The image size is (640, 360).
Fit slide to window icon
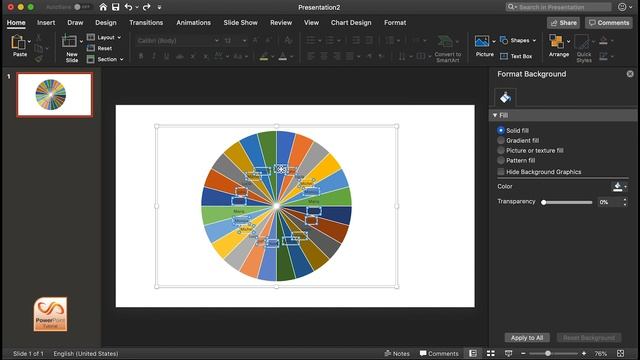click(620, 353)
